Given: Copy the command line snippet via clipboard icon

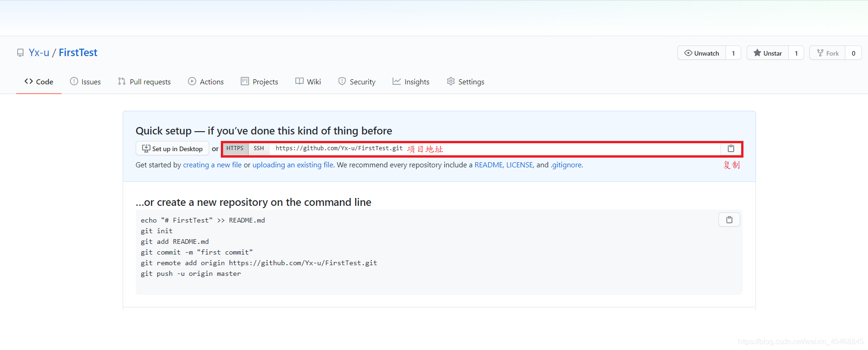Looking at the screenshot, I should click(x=729, y=220).
